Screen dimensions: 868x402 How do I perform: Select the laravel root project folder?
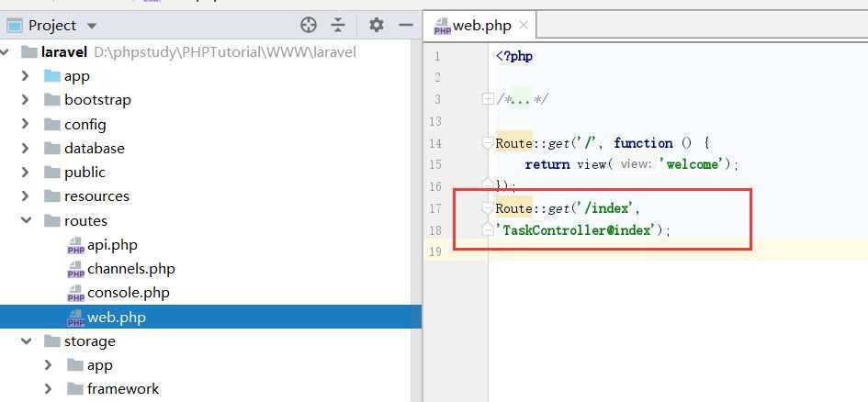[x=64, y=52]
